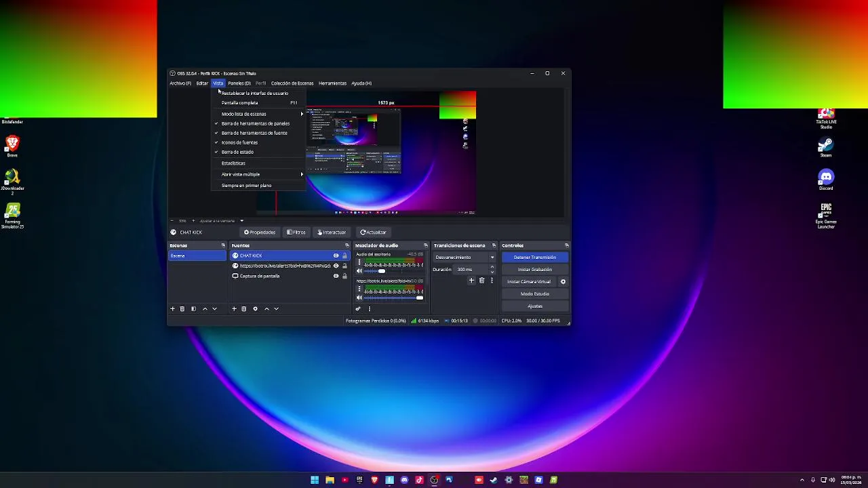Screen dimensions: 868x488
Task: Open virtual camera settings gear
Action: click(x=563, y=282)
